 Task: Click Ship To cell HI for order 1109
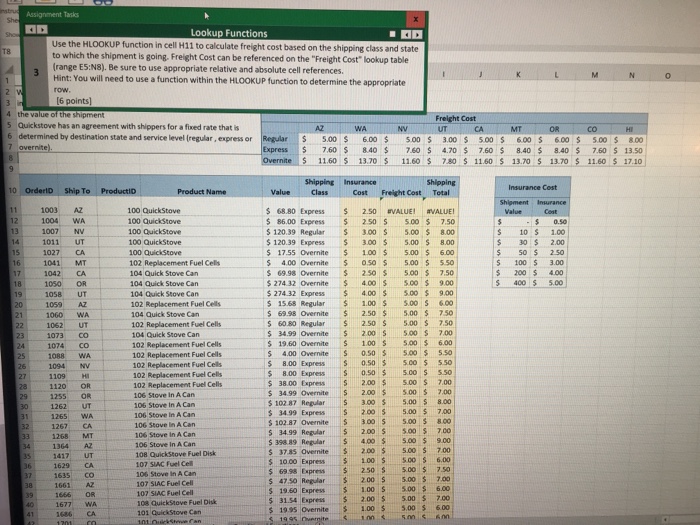tap(86, 376)
